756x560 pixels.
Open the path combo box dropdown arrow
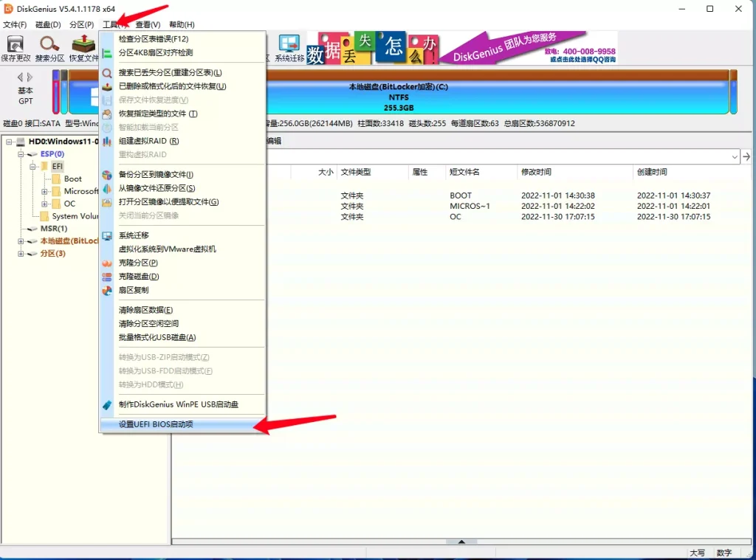pyautogui.click(x=734, y=157)
